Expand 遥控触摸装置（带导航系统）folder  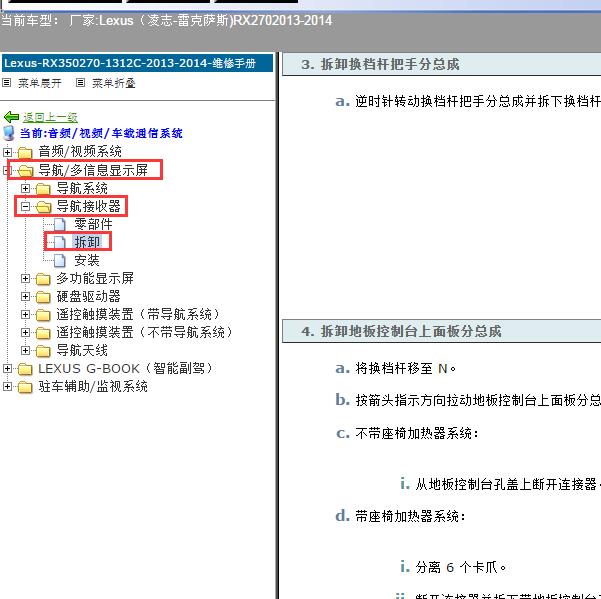pos(25,314)
